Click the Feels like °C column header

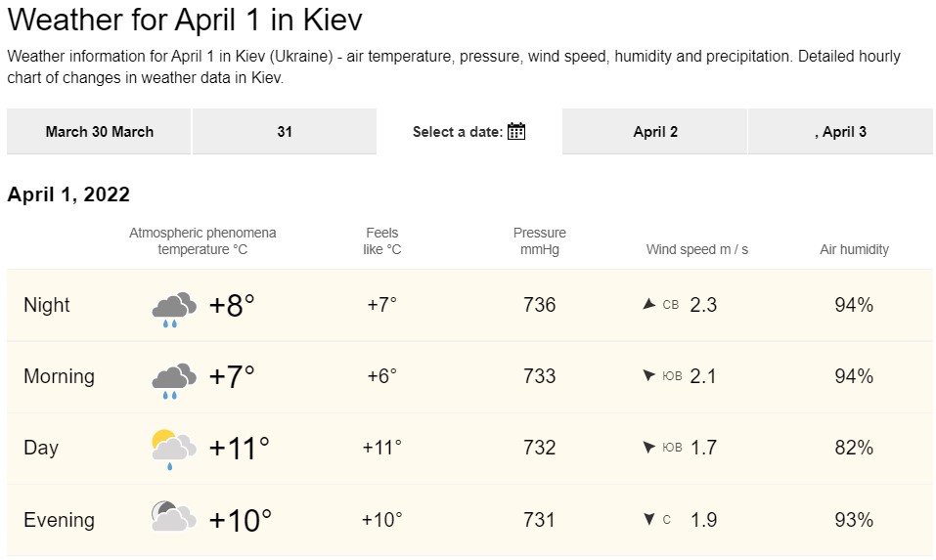tap(382, 241)
